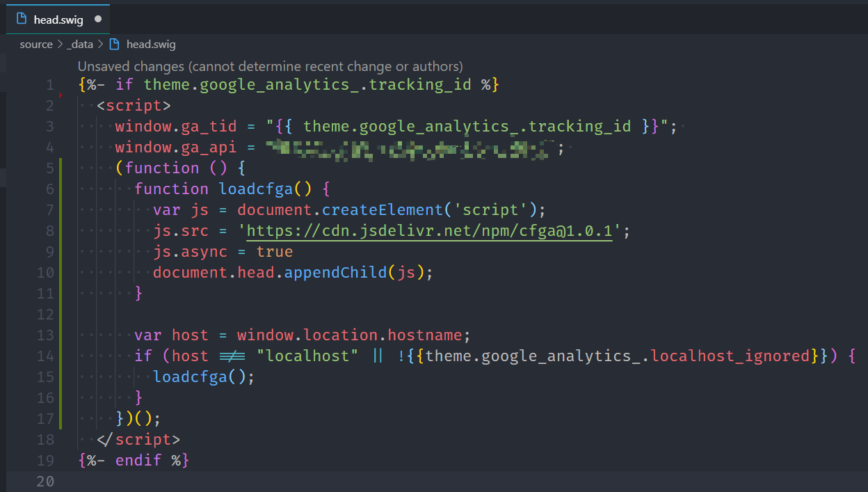
Task: Open the 'source' breadcrumb folder
Action: coord(36,44)
